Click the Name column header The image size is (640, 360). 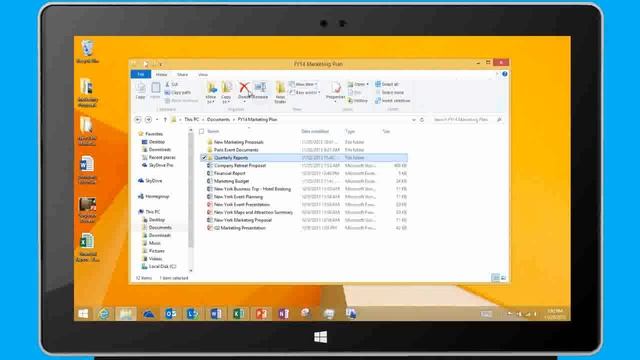[x=213, y=131]
